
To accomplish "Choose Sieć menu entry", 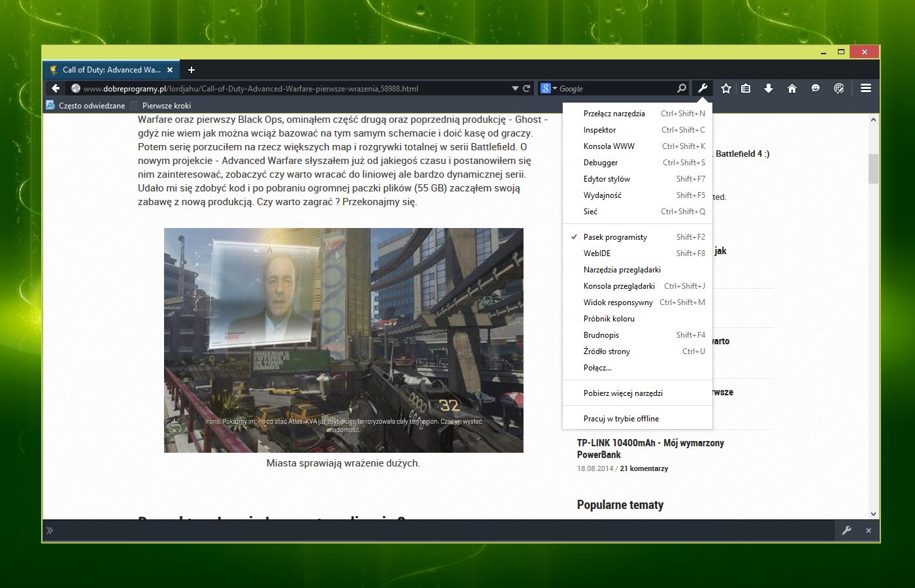I will click(x=637, y=212).
